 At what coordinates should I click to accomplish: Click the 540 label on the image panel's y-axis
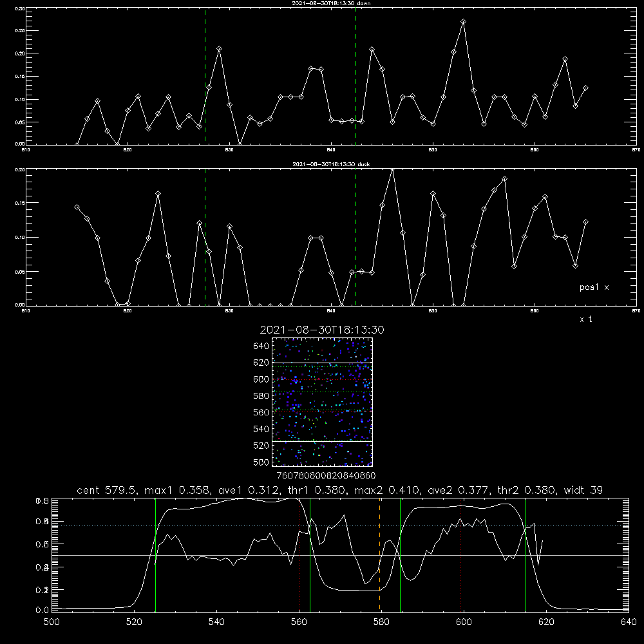[261, 429]
